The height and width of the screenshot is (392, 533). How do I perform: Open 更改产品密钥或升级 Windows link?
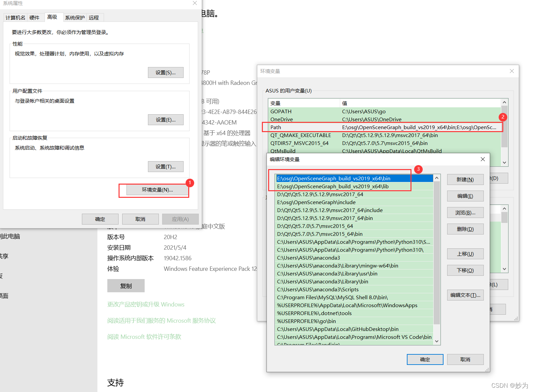point(146,304)
